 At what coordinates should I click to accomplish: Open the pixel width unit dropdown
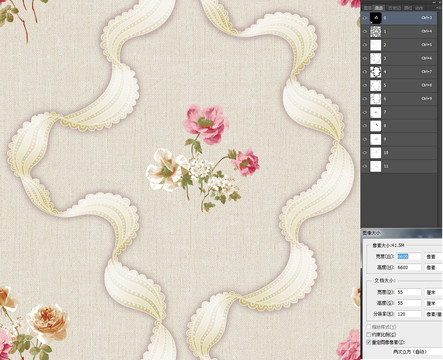pyautogui.click(x=433, y=257)
